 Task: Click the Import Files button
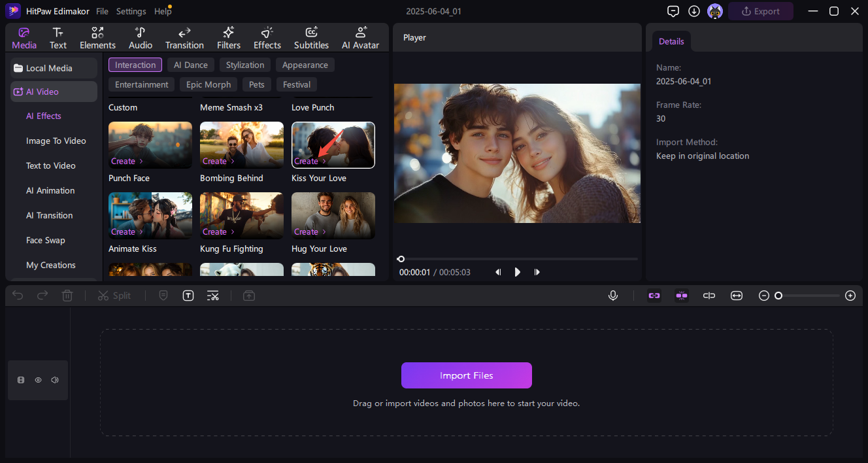coord(466,375)
